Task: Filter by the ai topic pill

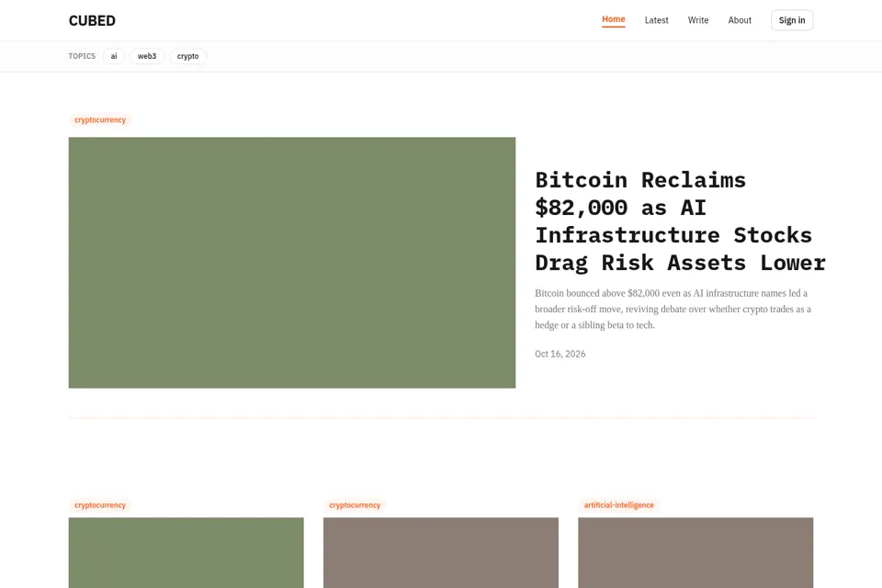Action: point(114,56)
